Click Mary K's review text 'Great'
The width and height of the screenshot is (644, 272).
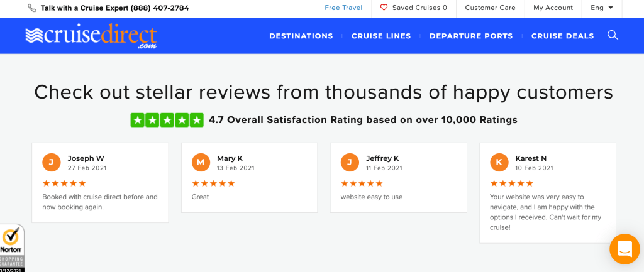200,197
